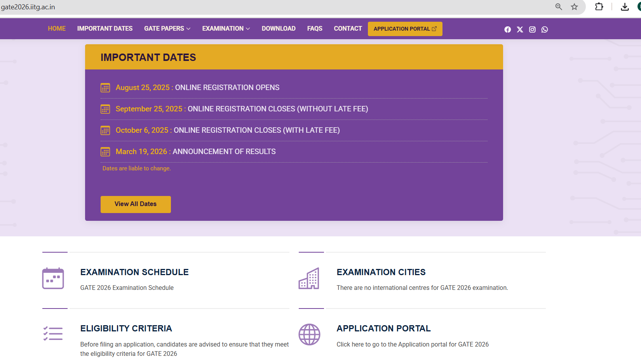The width and height of the screenshot is (641, 364).
Task: Open the browser extensions puzzle icon
Action: (599, 7)
